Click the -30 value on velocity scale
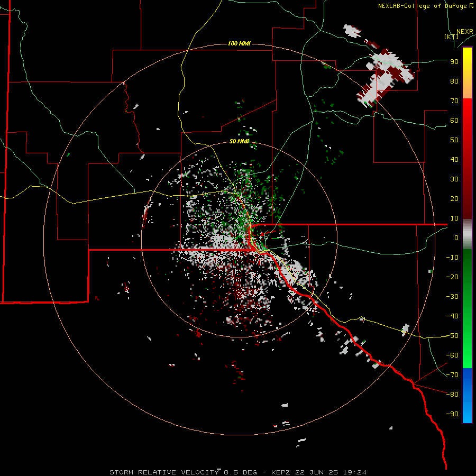 click(x=452, y=297)
